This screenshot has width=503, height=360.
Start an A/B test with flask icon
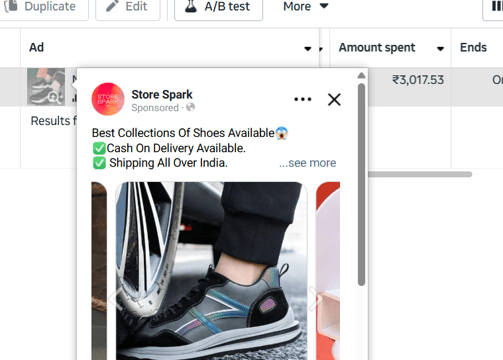click(218, 7)
